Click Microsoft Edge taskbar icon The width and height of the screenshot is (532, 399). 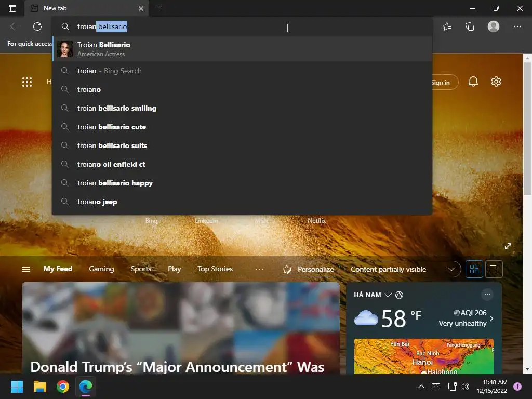point(86,387)
